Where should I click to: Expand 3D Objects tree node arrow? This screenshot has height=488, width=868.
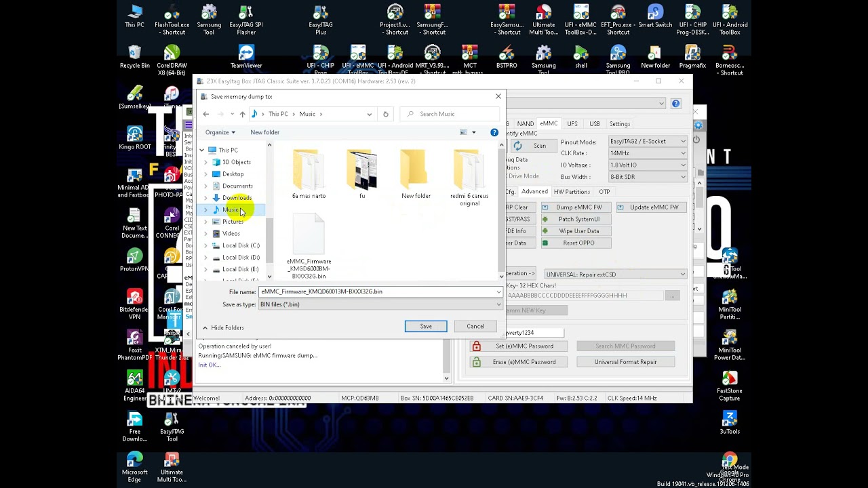point(206,162)
